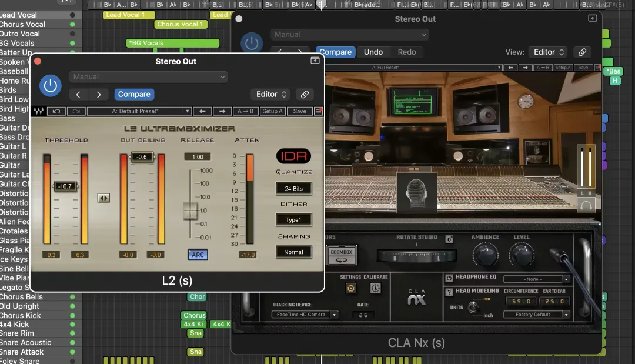Image resolution: width=635 pixels, height=364 pixels.
Task: Toggle Snare Rim track green indicator
Action: (x=72, y=333)
